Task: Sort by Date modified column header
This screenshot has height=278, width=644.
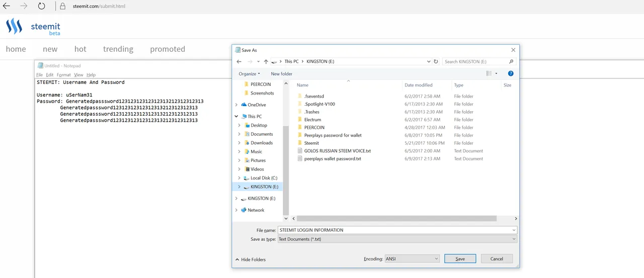Action: point(419,85)
